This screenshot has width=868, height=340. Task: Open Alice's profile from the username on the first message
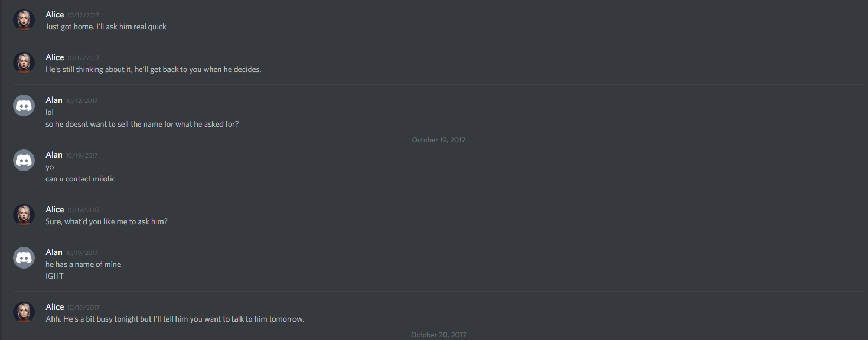tap(55, 15)
